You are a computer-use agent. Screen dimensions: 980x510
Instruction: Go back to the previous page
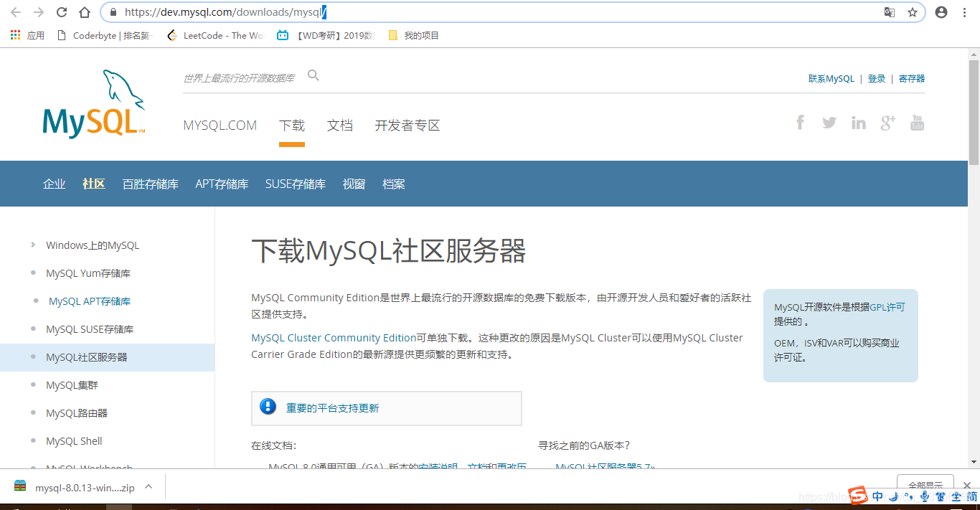tap(16, 12)
